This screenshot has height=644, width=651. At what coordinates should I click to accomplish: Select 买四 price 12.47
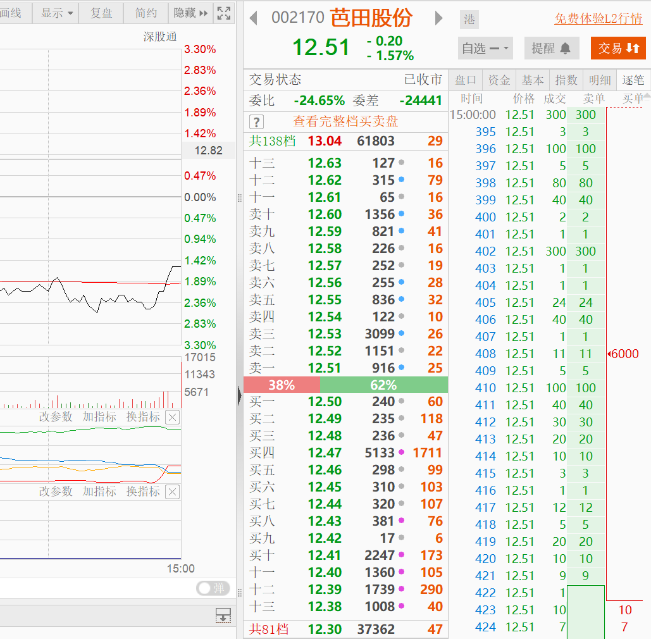pyautogui.click(x=325, y=452)
